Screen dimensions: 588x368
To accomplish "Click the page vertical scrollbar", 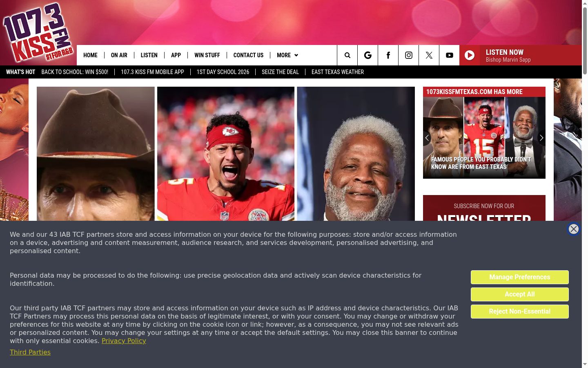I will pyautogui.click(x=585, y=184).
